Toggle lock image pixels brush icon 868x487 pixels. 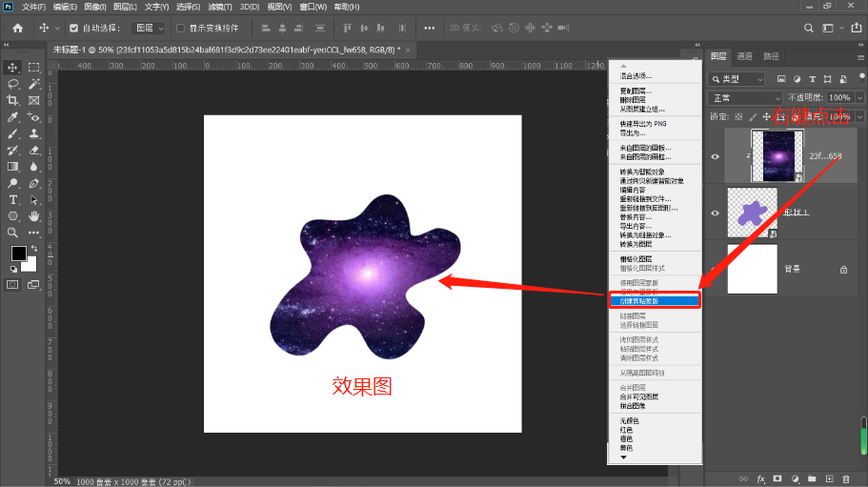[753, 117]
